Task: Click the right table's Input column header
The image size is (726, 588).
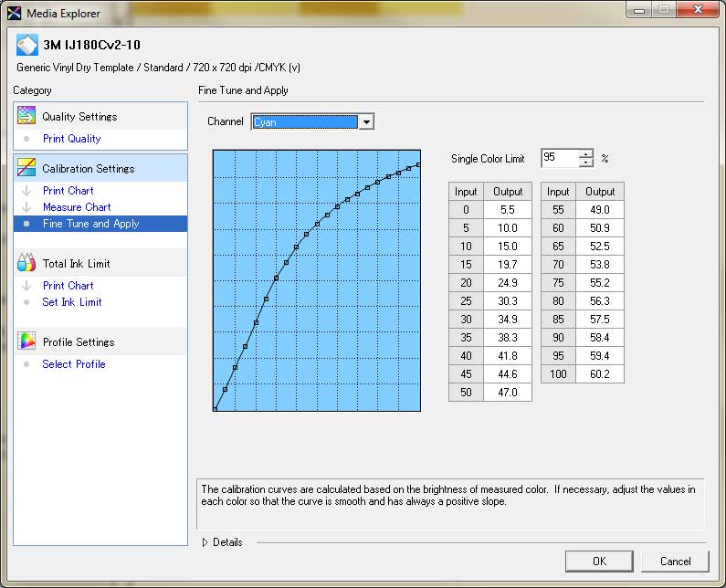Action: pos(558,192)
